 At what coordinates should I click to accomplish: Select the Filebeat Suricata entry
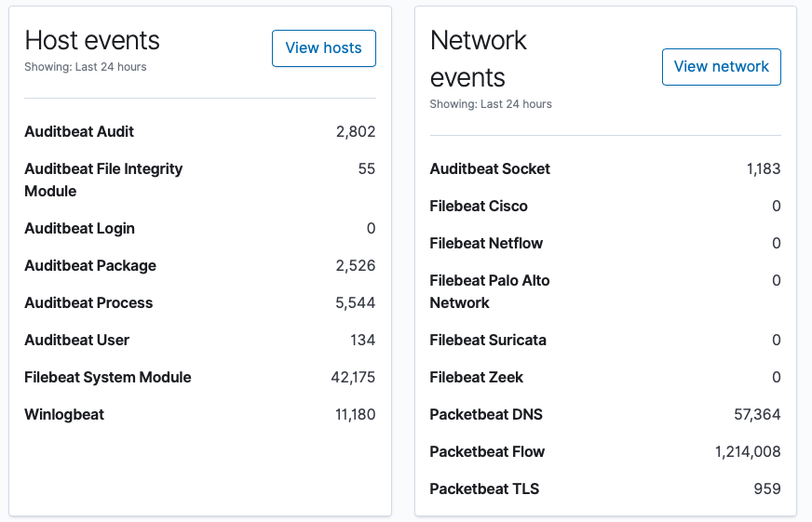pyautogui.click(x=488, y=340)
